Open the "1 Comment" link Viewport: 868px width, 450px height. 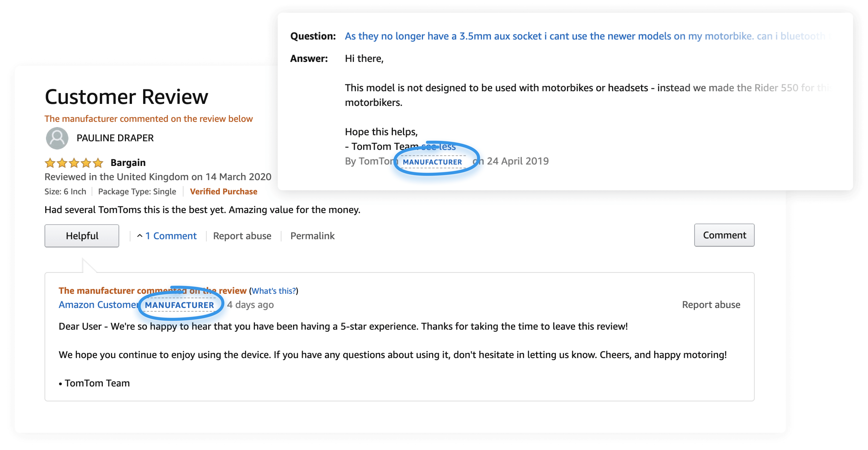click(x=171, y=236)
